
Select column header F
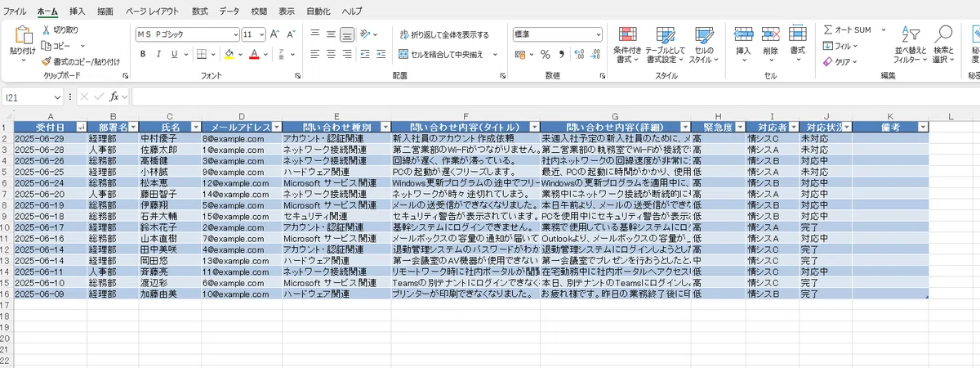tap(465, 116)
